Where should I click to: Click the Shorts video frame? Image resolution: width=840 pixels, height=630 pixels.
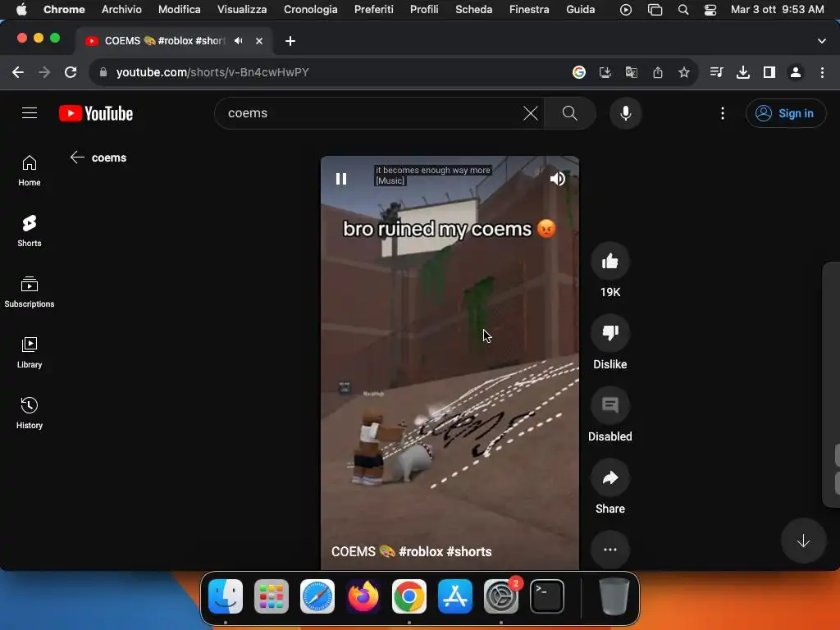[450, 363]
